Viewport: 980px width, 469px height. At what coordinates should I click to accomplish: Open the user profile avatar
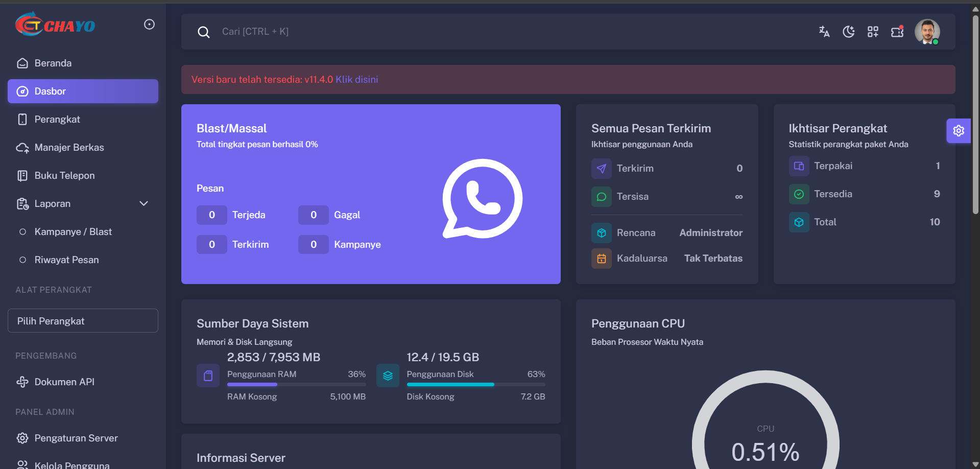click(927, 32)
